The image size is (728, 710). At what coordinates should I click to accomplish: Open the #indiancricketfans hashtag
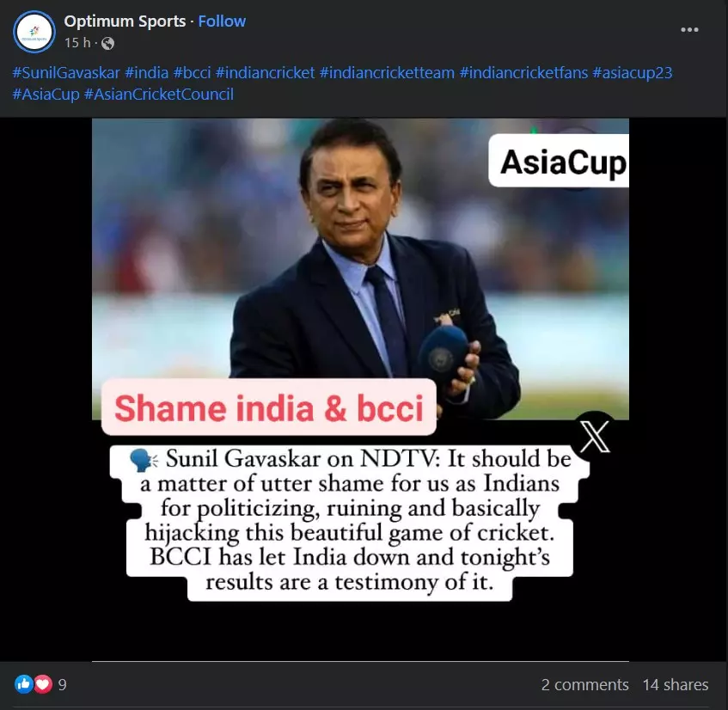coord(523,73)
